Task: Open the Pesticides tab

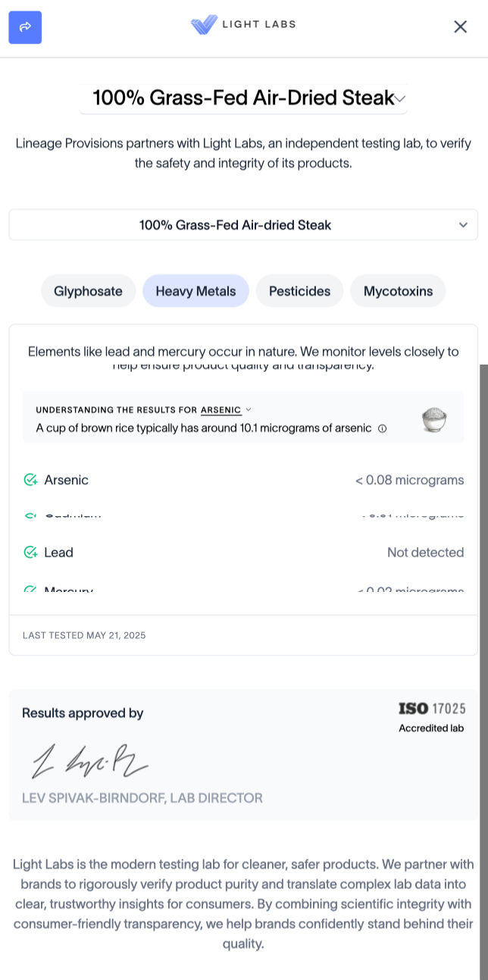Action: tap(299, 291)
